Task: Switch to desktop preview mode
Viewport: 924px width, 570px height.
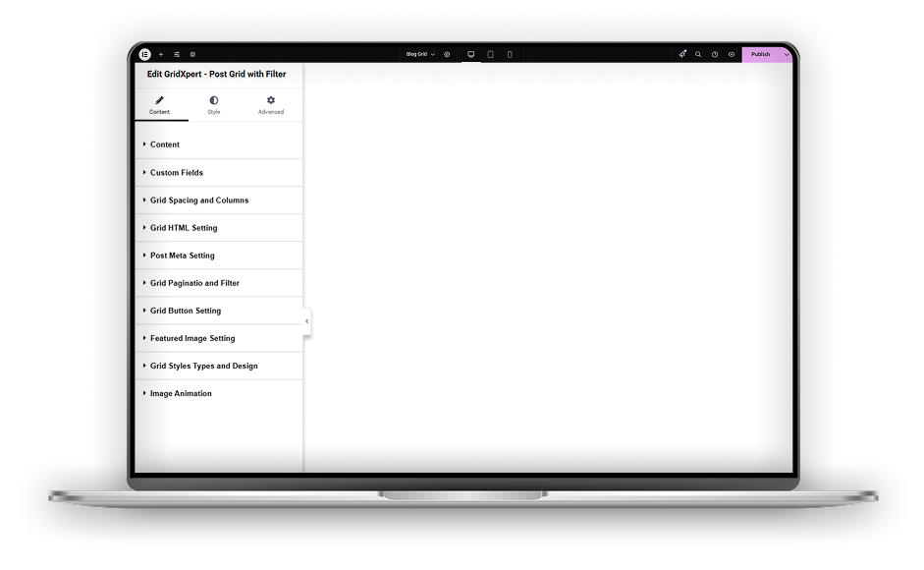Action: (x=470, y=54)
